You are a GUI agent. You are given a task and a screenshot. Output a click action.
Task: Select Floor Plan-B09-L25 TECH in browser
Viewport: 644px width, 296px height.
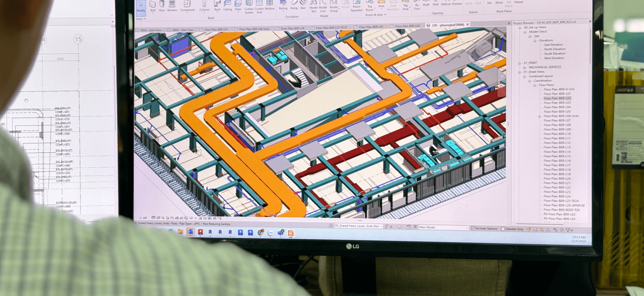click(x=561, y=201)
